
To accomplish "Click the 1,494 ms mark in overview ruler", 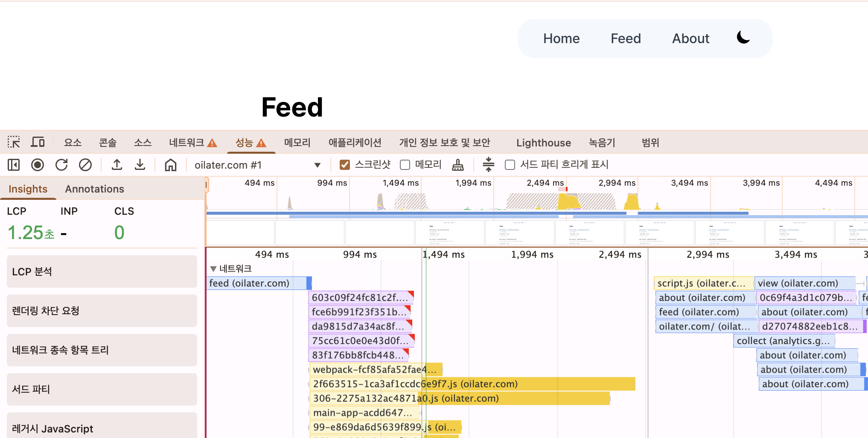I will [x=400, y=183].
